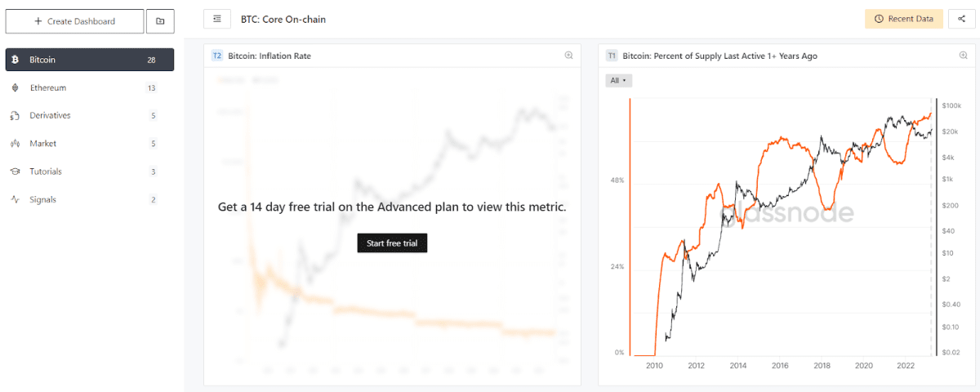The height and width of the screenshot is (392, 980).
Task: Click the T2 tier badge
Action: [x=217, y=56]
